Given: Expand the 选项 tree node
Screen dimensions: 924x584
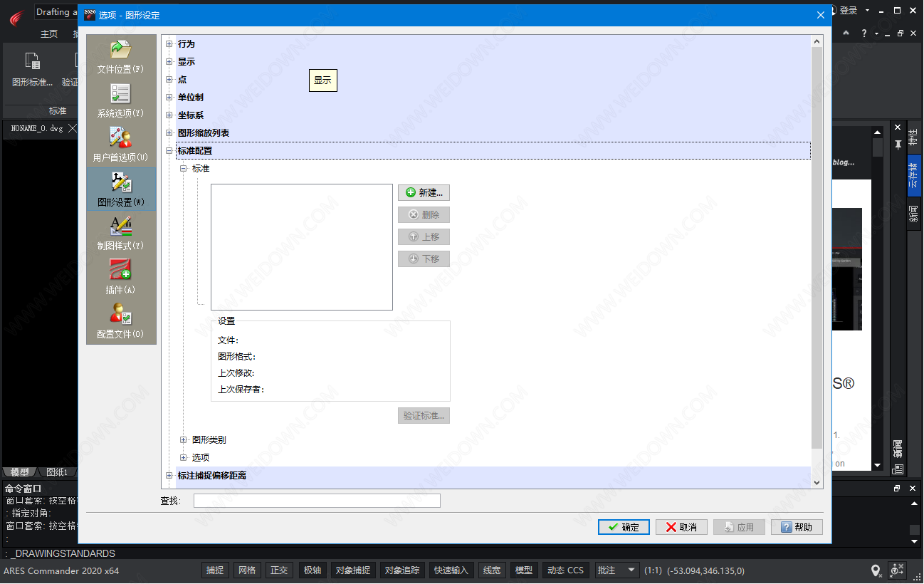Looking at the screenshot, I should (184, 458).
